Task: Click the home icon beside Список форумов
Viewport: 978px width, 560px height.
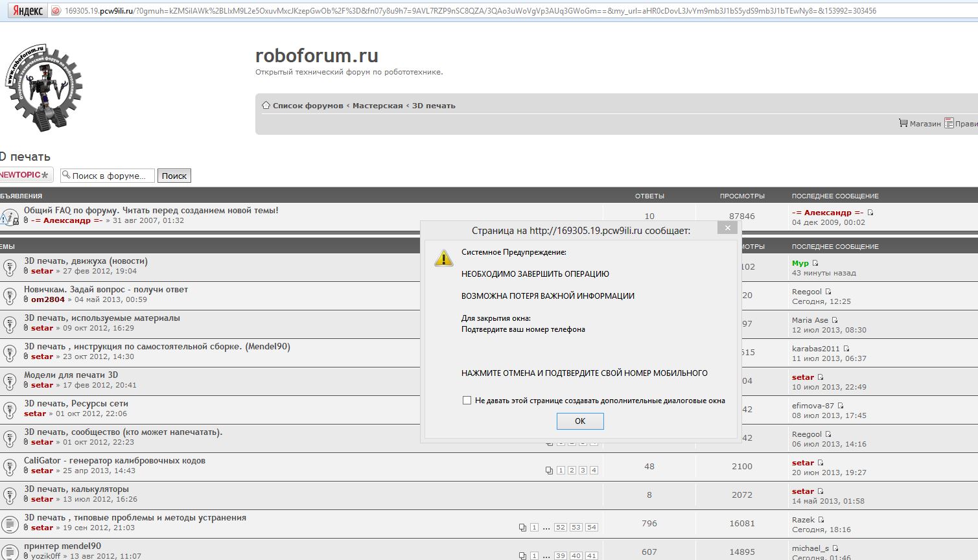Action: pyautogui.click(x=266, y=105)
